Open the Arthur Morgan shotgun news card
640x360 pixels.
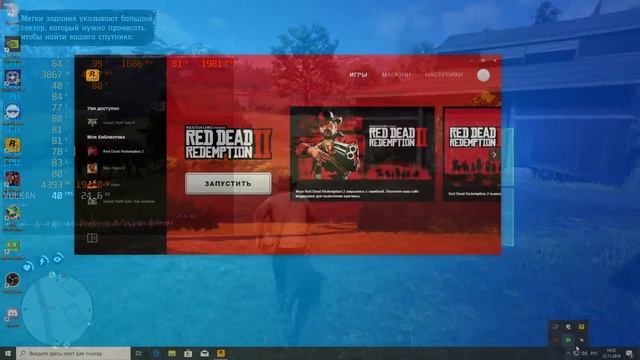[x=362, y=154]
